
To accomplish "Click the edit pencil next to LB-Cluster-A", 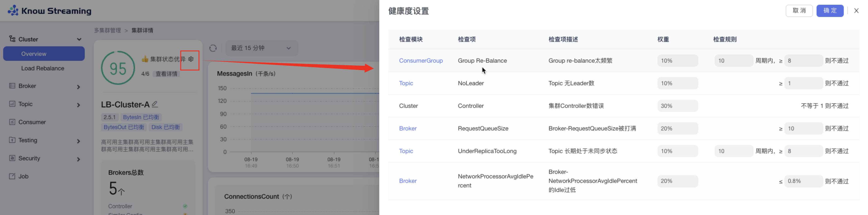I will pos(155,104).
